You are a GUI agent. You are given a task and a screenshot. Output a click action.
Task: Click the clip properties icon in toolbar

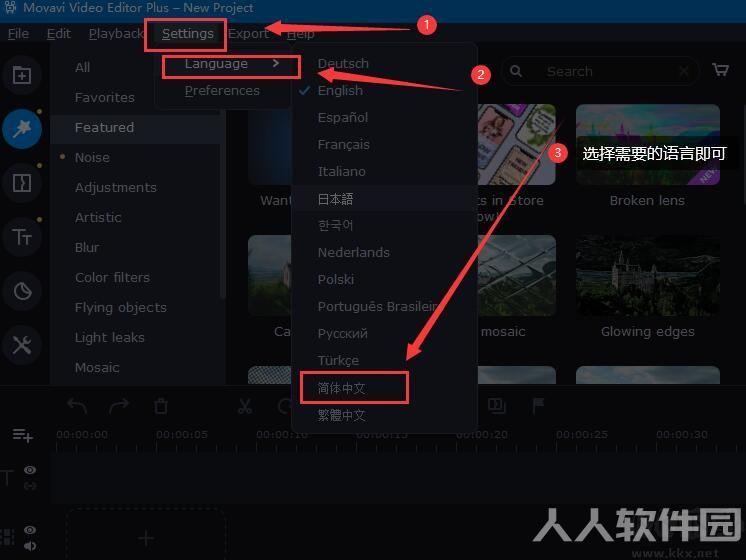[x=497, y=406]
